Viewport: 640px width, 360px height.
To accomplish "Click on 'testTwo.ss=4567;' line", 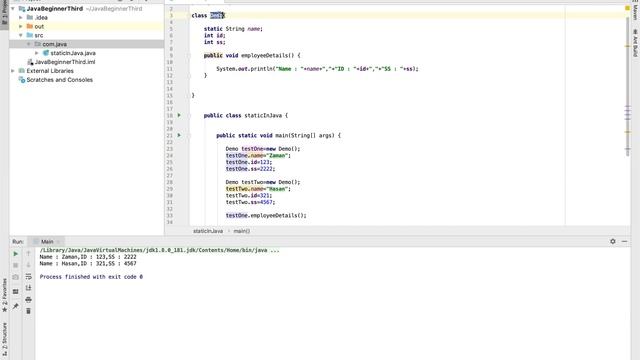I will coord(250,202).
